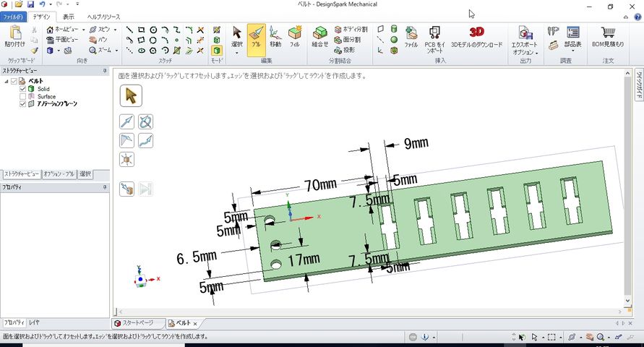The width and height of the screenshot is (644, 347).
Task: Uncheck the Solid checkbox in structure tree
Action: click(x=23, y=89)
